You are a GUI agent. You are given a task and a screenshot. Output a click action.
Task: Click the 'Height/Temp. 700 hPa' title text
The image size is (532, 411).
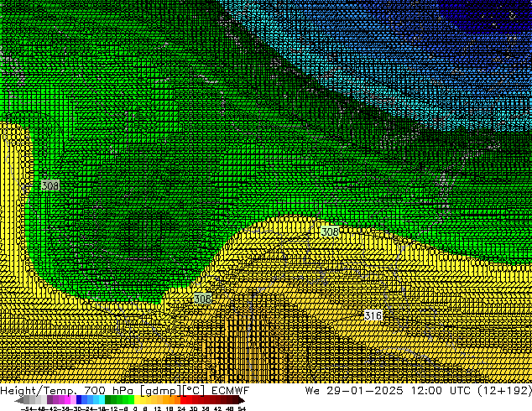pos(67,390)
